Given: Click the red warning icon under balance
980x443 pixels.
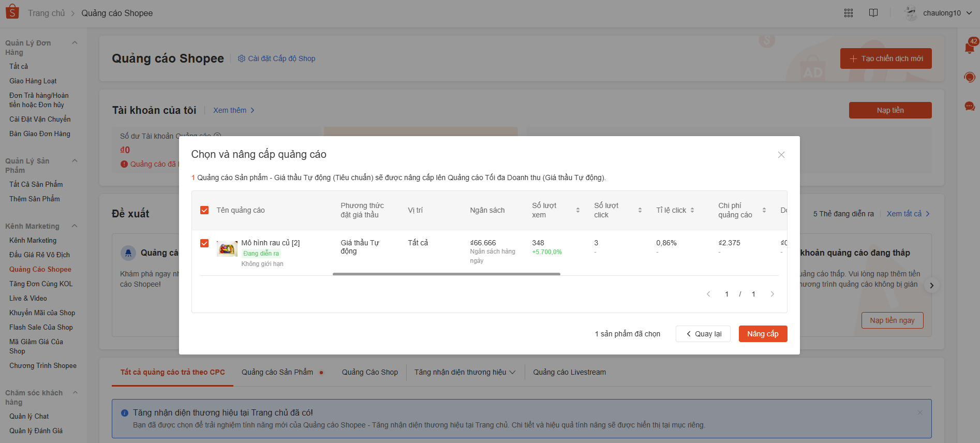Looking at the screenshot, I should (x=124, y=164).
